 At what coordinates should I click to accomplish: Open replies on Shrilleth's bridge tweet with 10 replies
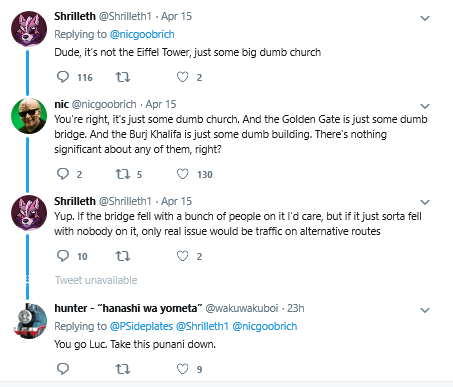click(x=63, y=256)
